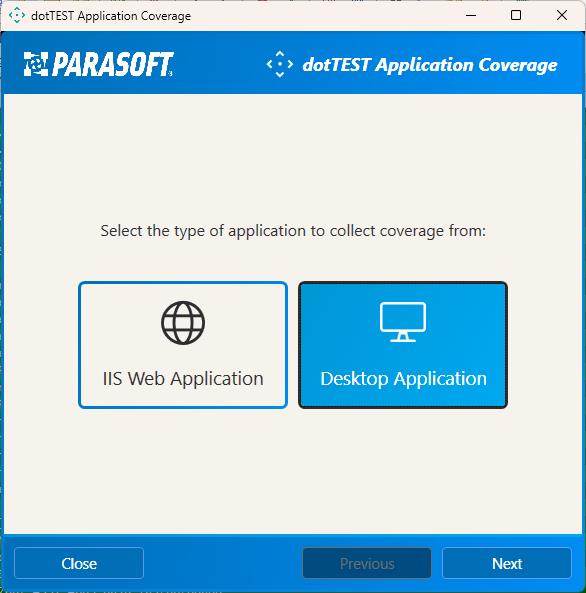Minimize the dotTEST Application Coverage window

click(471, 16)
